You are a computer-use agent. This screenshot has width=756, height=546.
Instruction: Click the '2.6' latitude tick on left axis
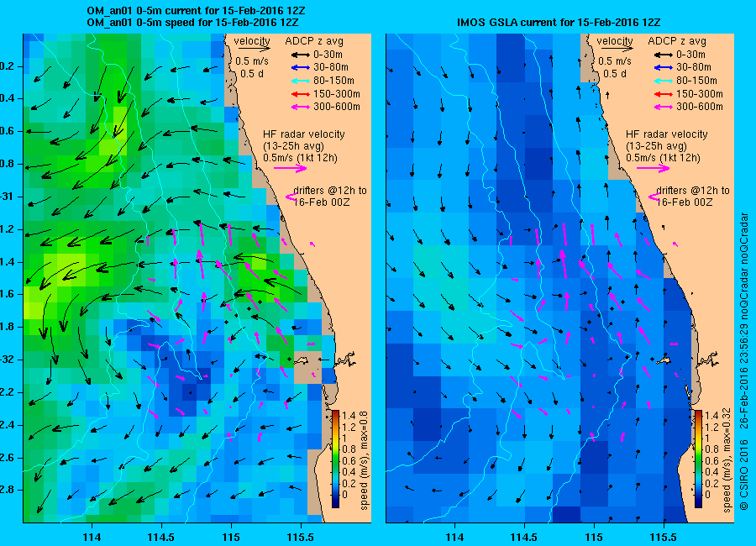pyautogui.click(x=8, y=458)
